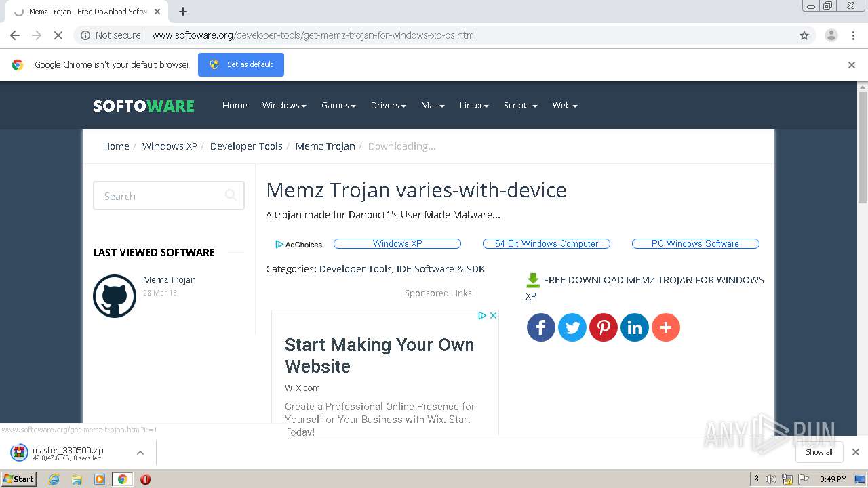Viewport: 868px width, 488px height.
Task: Stop loading the page
Action: (x=58, y=35)
